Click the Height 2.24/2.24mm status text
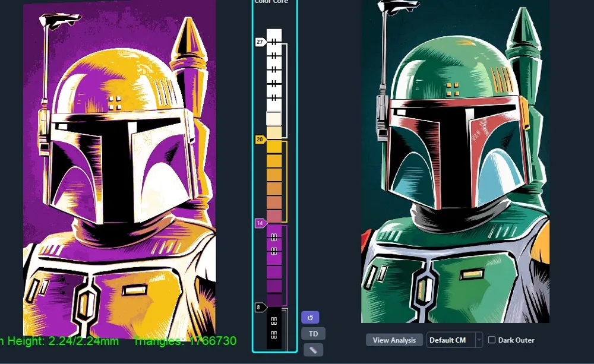 (x=59, y=341)
